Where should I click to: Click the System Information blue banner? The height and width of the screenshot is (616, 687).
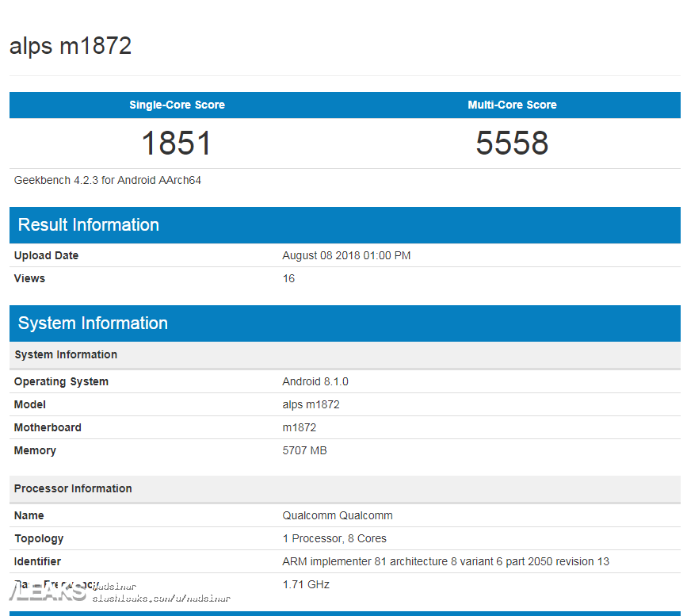click(93, 323)
